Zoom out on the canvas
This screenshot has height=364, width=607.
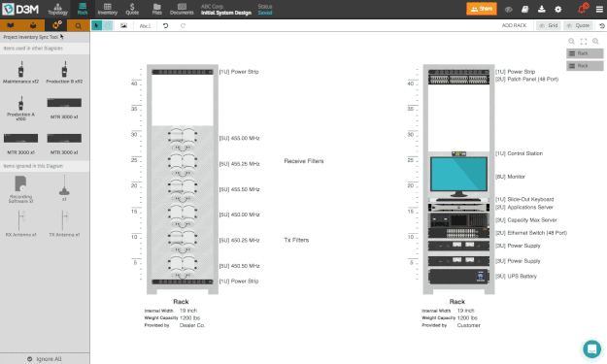[571, 42]
